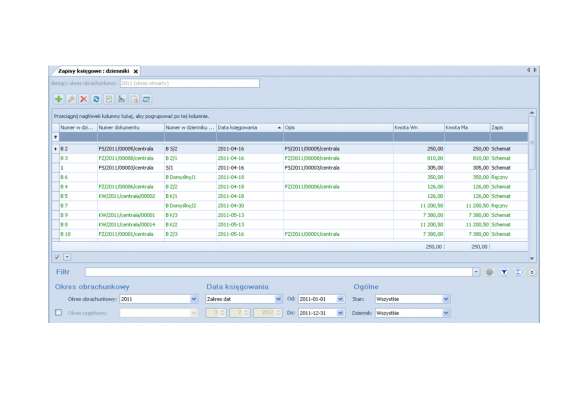Click the round gray icon beside filter field
Viewport: 584px width, 410px height.
pyautogui.click(x=490, y=272)
